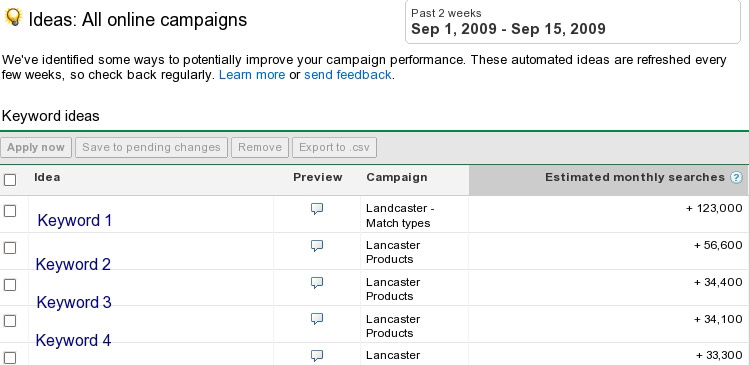The image size is (750, 365).
Task: Sort table by the Idea column header
Action: tap(47, 177)
